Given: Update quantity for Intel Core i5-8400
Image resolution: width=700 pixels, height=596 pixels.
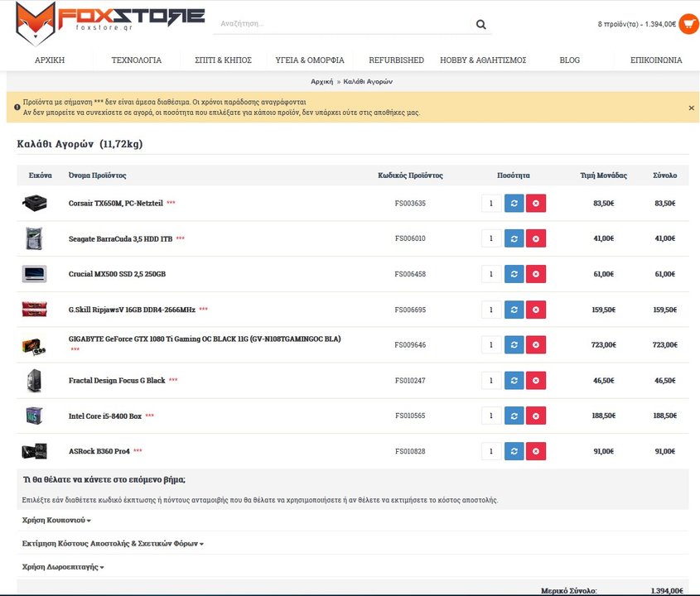Looking at the screenshot, I should pyautogui.click(x=514, y=416).
